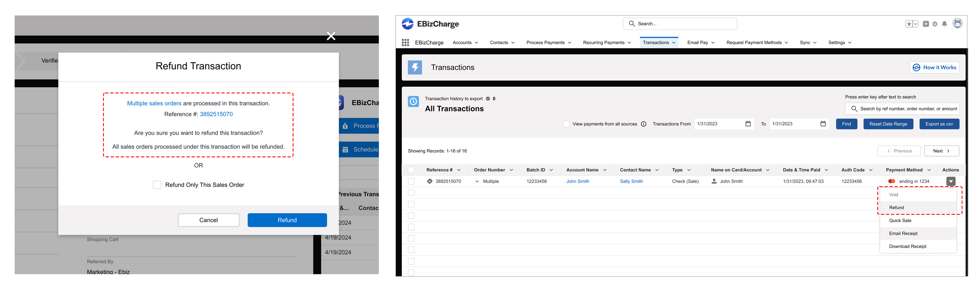Open the notifications bell icon

(x=944, y=24)
